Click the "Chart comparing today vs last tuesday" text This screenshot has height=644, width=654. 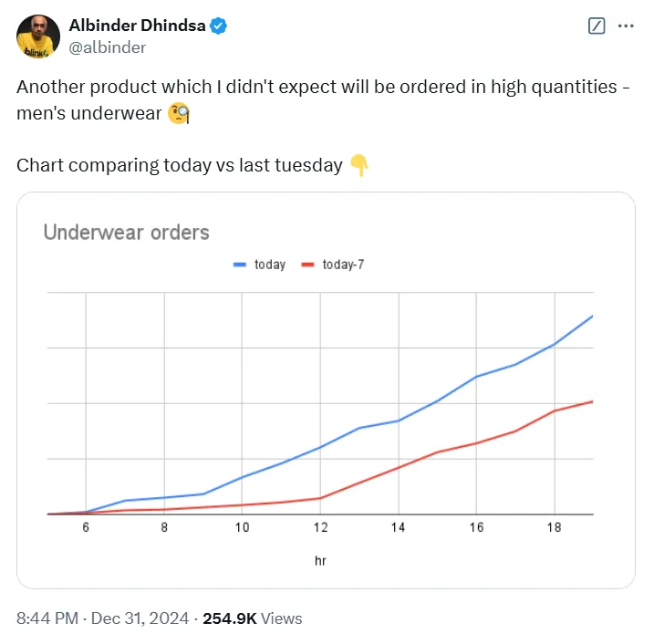pyautogui.click(x=180, y=165)
